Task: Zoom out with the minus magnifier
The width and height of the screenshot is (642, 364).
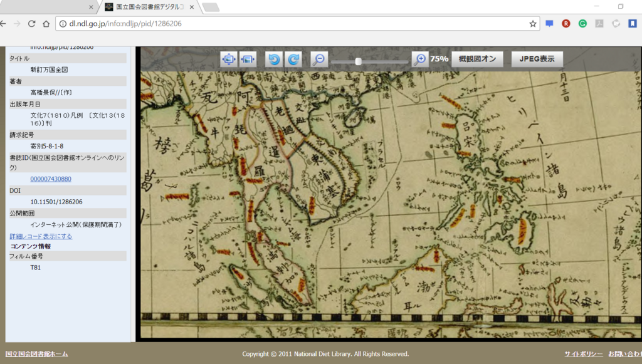Action: (319, 60)
